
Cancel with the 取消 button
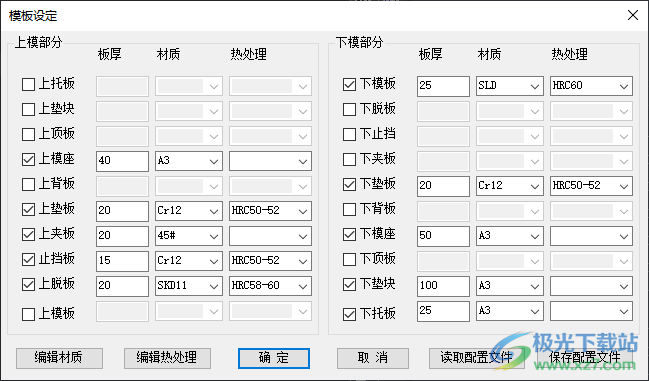373,358
